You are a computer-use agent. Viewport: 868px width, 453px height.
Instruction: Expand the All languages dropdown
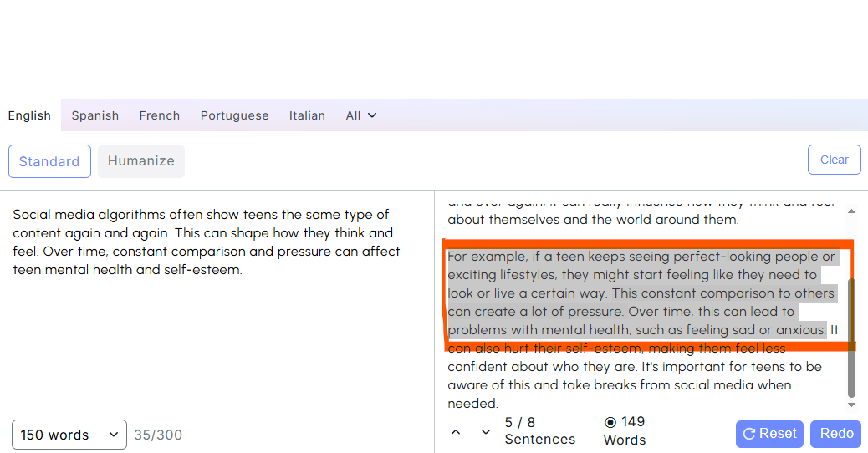[x=361, y=115]
